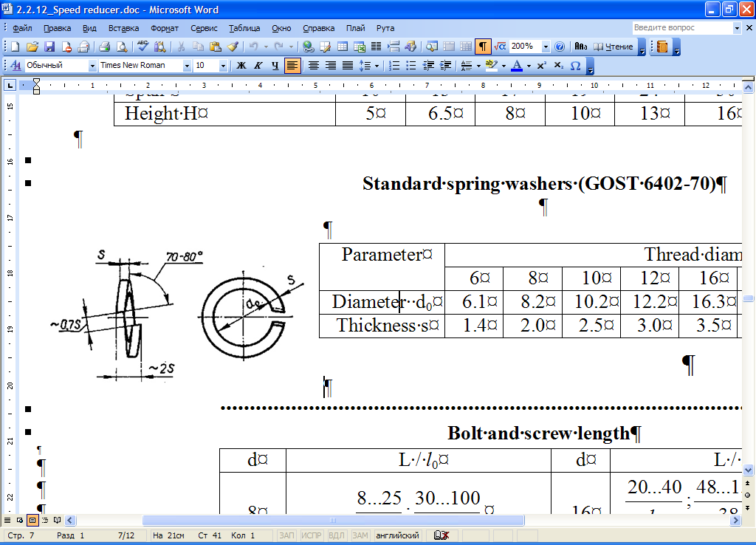Insert a table from the toolbar
The height and width of the screenshot is (545, 756).
[x=343, y=47]
